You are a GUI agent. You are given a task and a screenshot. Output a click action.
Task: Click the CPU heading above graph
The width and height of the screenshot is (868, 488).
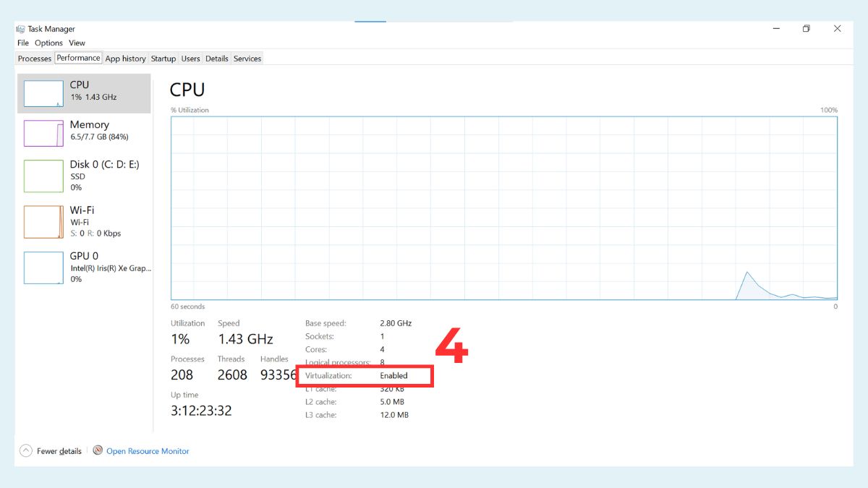pyautogui.click(x=187, y=90)
